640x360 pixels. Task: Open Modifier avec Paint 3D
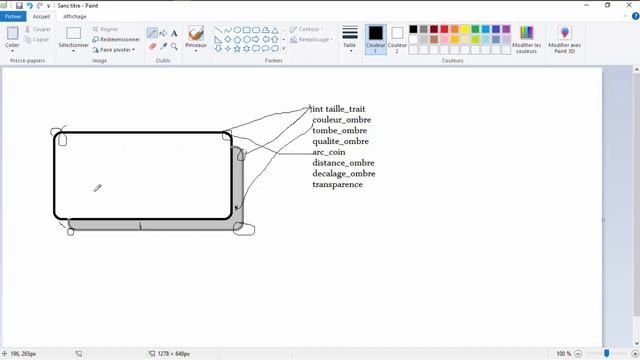tap(565, 40)
